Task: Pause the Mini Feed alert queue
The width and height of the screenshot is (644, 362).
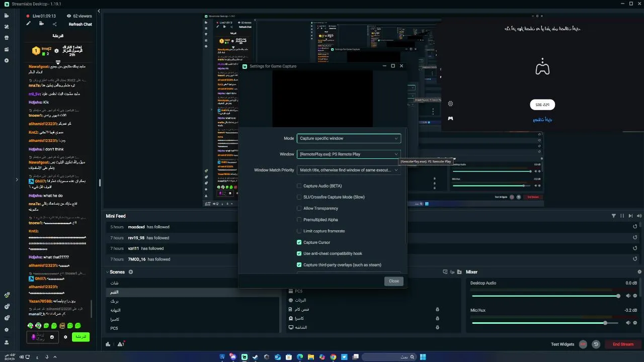Action: pyautogui.click(x=622, y=216)
